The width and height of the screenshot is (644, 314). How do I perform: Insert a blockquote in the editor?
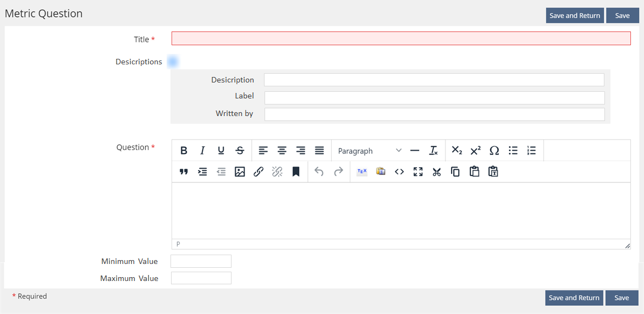click(184, 172)
